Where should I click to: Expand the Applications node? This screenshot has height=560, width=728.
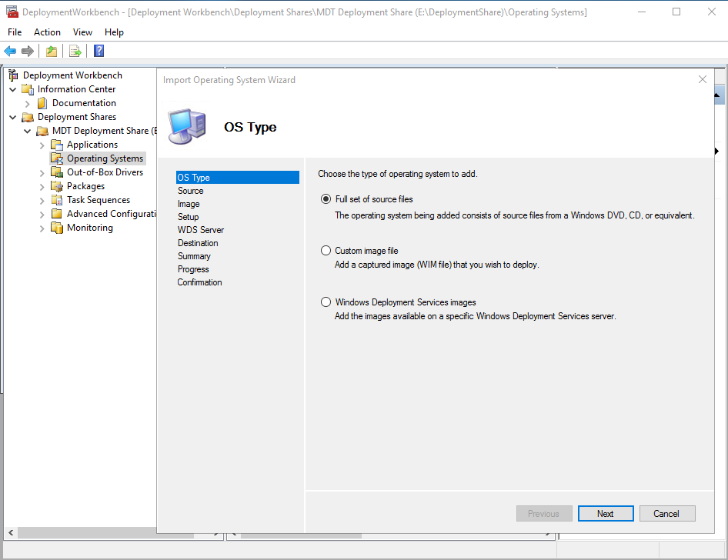[x=42, y=145]
